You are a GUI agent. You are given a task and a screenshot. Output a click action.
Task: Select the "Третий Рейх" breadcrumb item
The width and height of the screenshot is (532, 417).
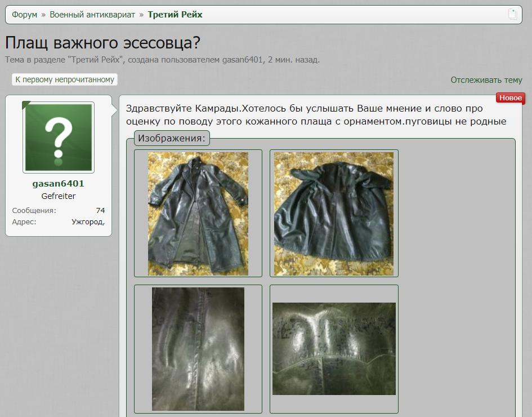175,15
